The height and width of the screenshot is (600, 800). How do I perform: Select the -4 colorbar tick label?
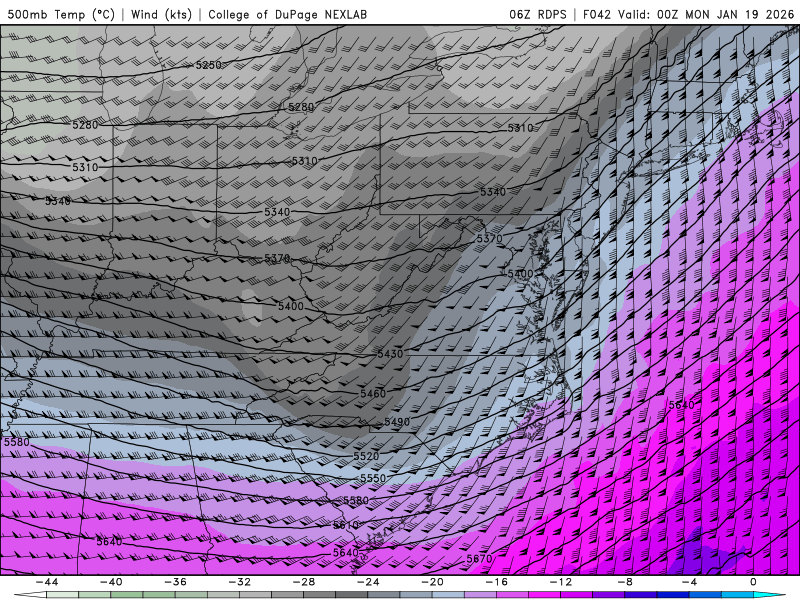point(689,582)
